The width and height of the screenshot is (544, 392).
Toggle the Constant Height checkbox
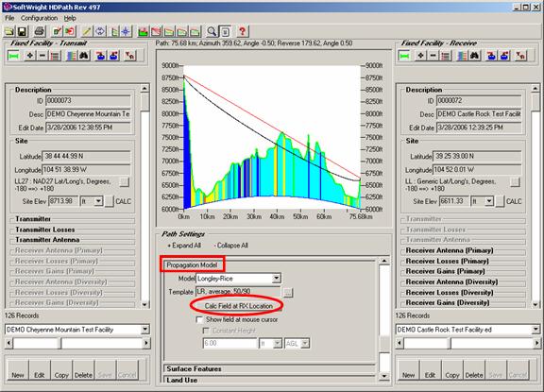point(206,331)
